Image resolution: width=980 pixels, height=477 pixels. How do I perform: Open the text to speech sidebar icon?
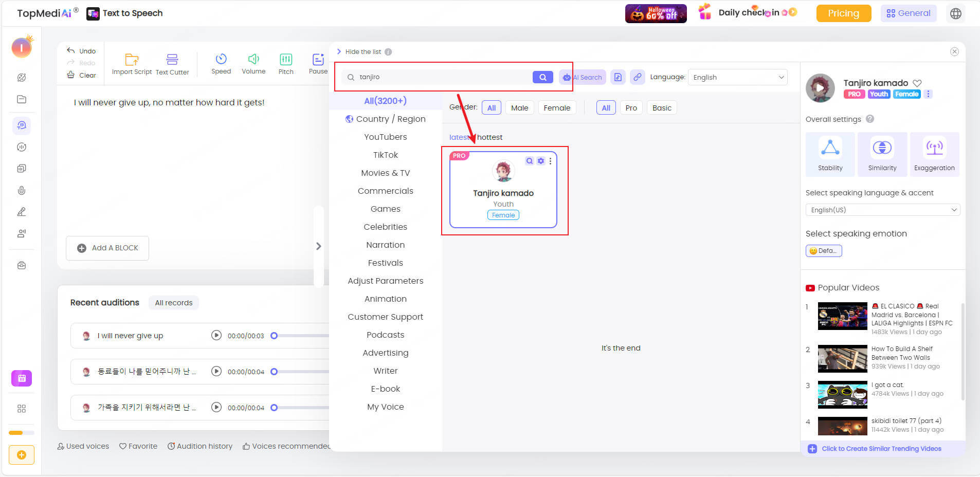[x=22, y=125]
